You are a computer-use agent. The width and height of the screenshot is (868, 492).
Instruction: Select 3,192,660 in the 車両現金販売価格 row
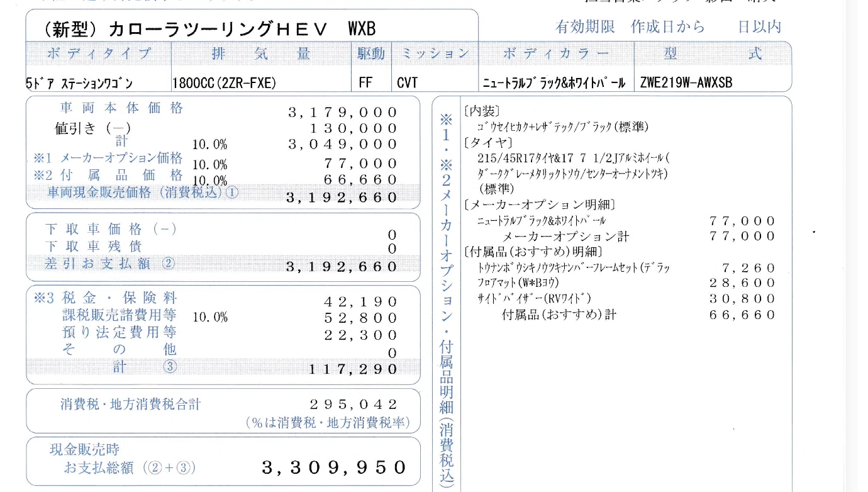pyautogui.click(x=342, y=198)
